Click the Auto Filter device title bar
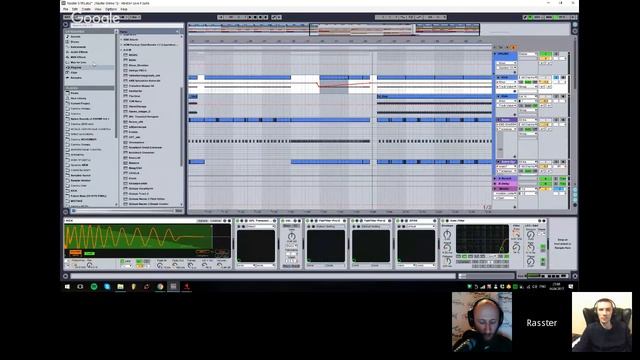The width and height of the screenshot is (640, 360). (x=492, y=221)
